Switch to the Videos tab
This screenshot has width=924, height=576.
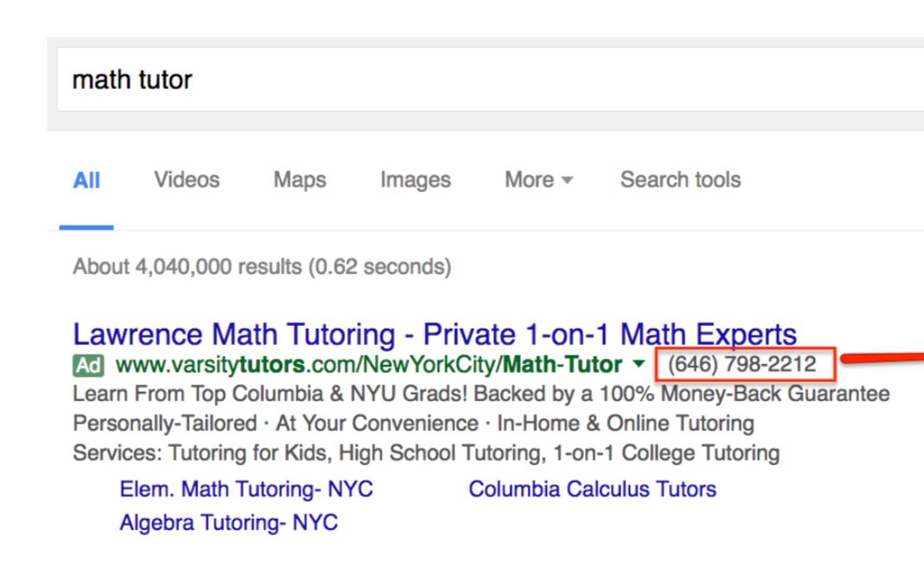tap(187, 180)
